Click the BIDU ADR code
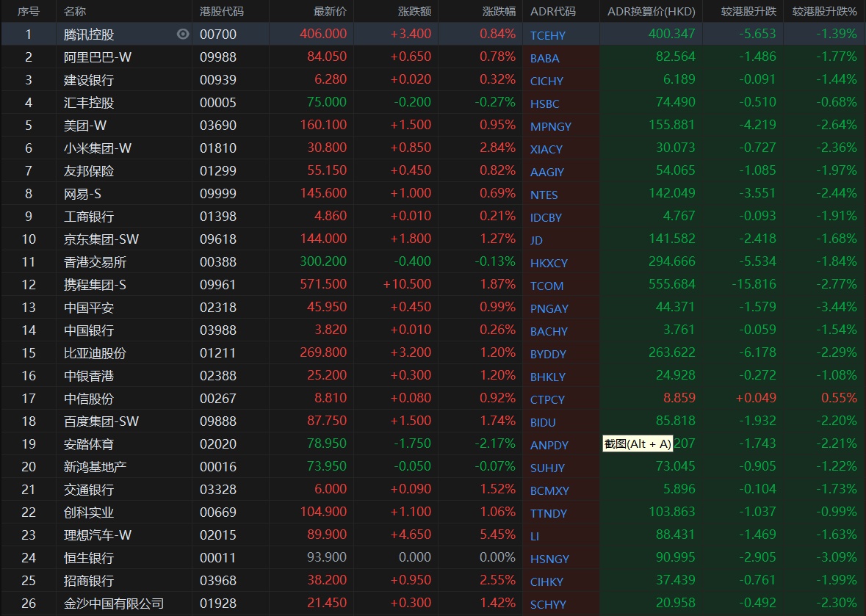Viewport: 866px width, 616px height. click(x=543, y=422)
